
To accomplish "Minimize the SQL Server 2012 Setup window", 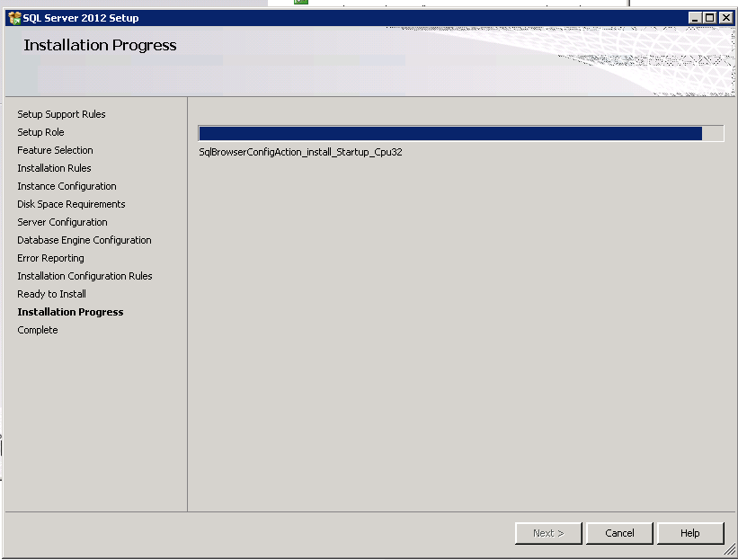I will (695, 18).
